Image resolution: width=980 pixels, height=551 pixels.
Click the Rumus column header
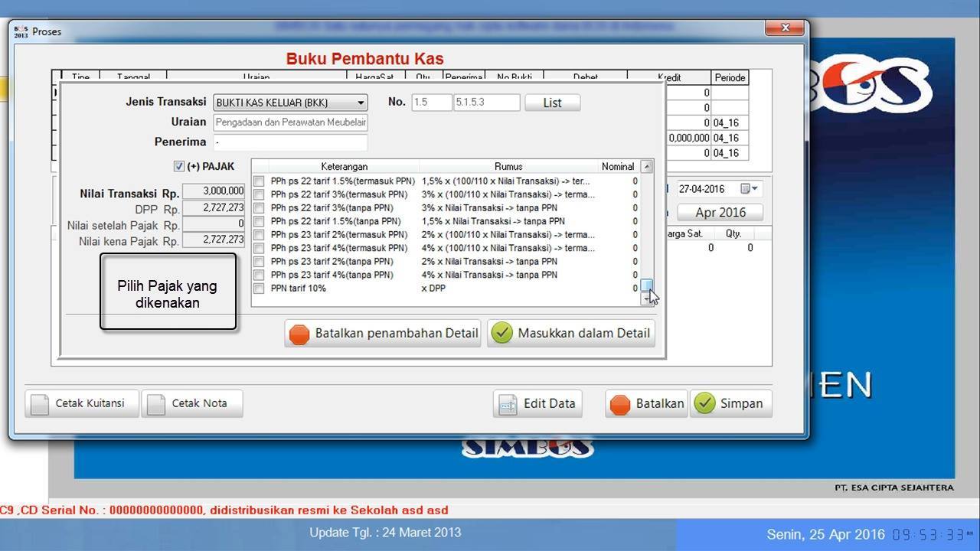tap(508, 166)
